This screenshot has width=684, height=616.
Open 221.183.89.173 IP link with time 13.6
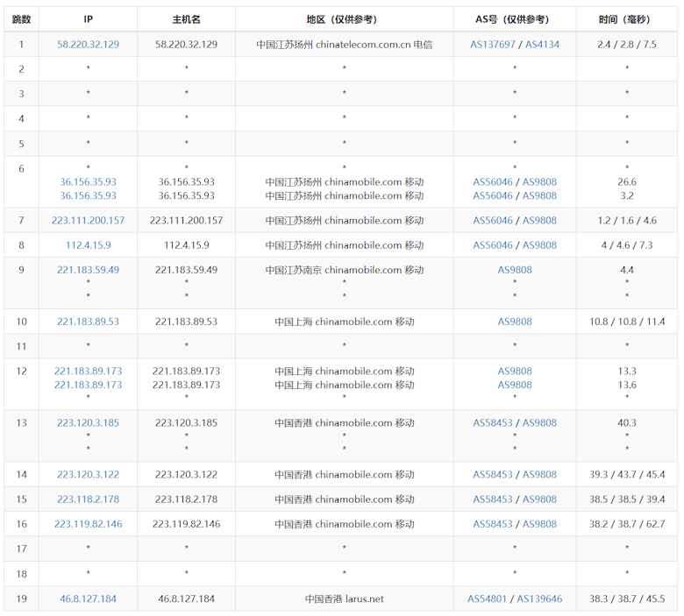tap(88, 385)
